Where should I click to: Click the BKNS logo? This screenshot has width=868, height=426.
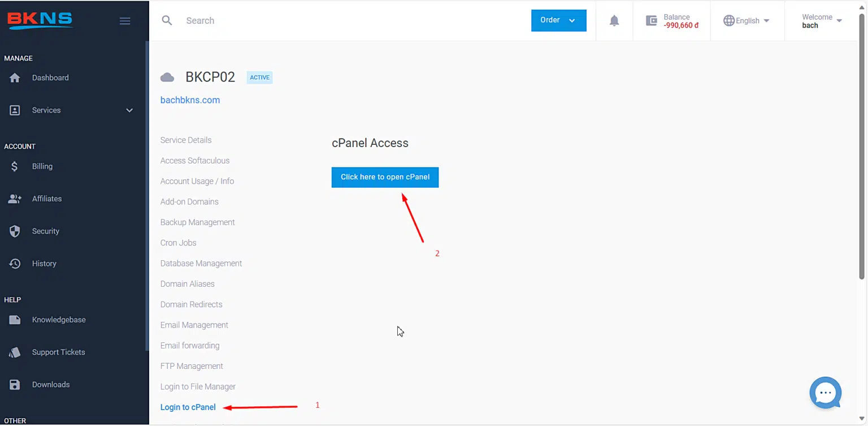[40, 20]
